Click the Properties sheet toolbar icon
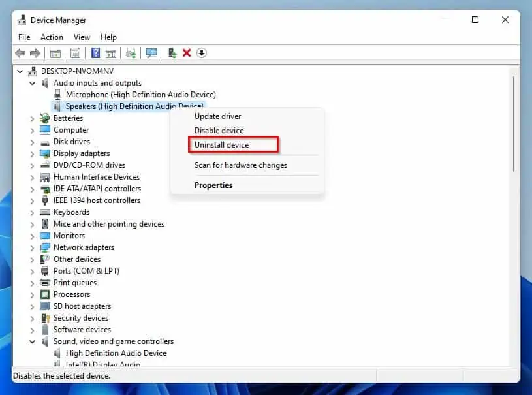532x395 pixels. click(x=75, y=53)
